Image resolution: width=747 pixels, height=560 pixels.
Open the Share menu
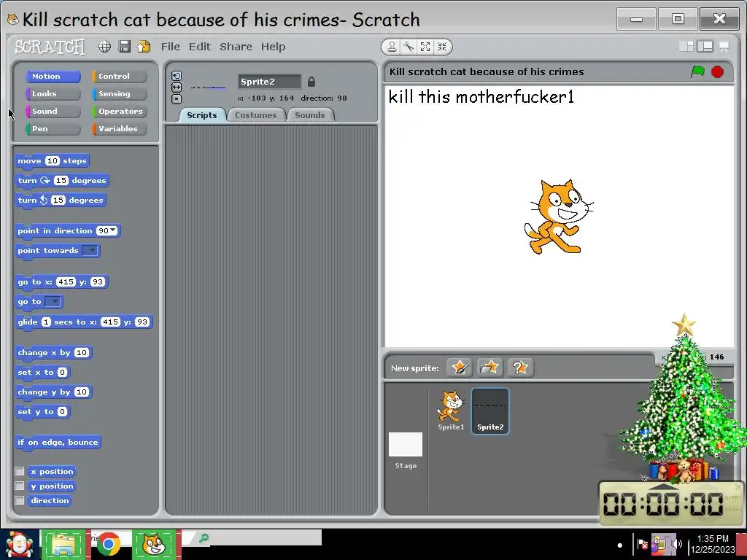(x=236, y=46)
